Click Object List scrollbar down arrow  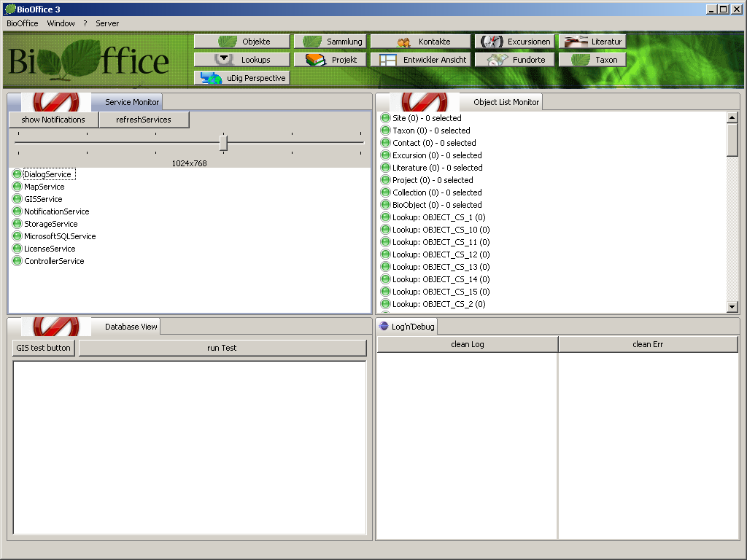[732, 307]
